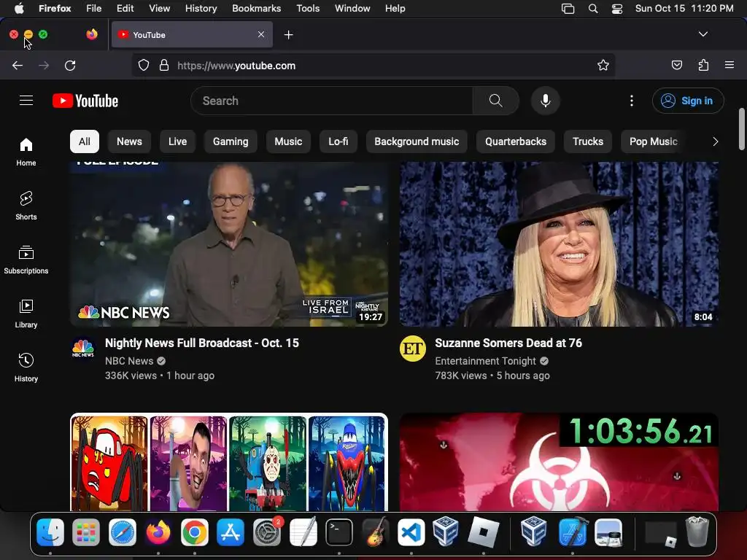This screenshot has width=747, height=560.
Task: Filter by the Music chip
Action: click(288, 141)
